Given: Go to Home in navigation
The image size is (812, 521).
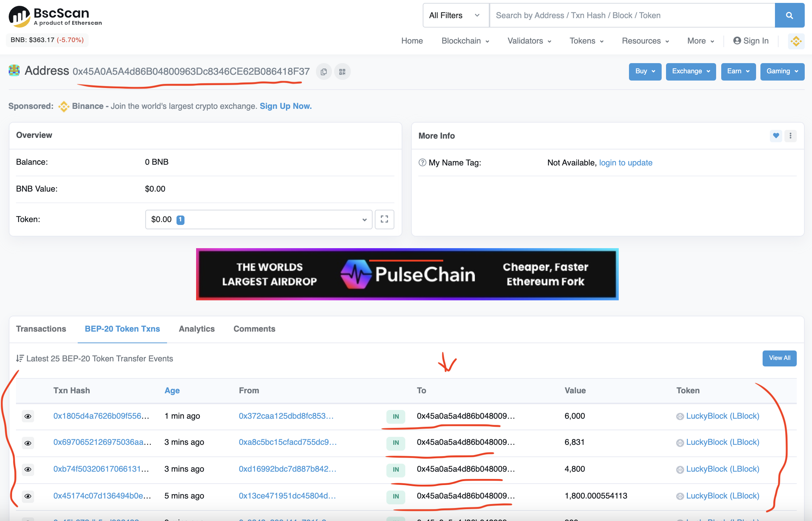Looking at the screenshot, I should pyautogui.click(x=412, y=41).
